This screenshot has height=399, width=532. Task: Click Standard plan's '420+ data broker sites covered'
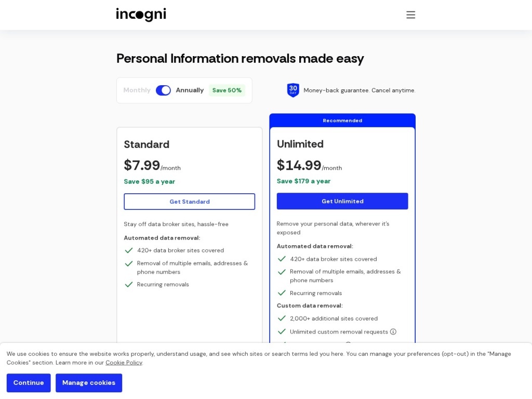click(x=180, y=250)
